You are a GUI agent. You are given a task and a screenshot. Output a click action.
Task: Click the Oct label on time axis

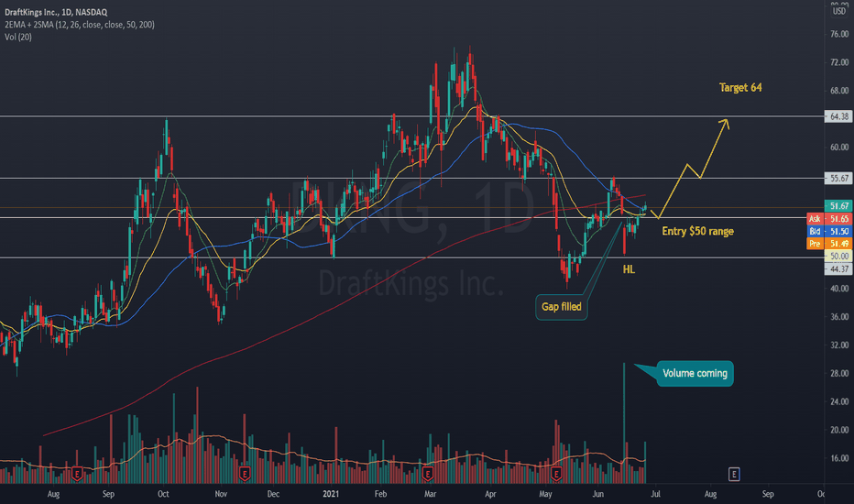[163, 494]
